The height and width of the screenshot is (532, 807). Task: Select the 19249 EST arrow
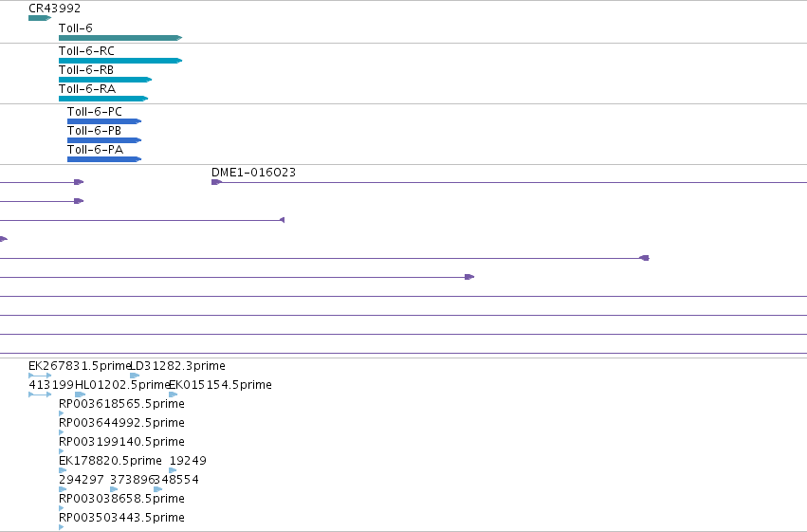174,470
